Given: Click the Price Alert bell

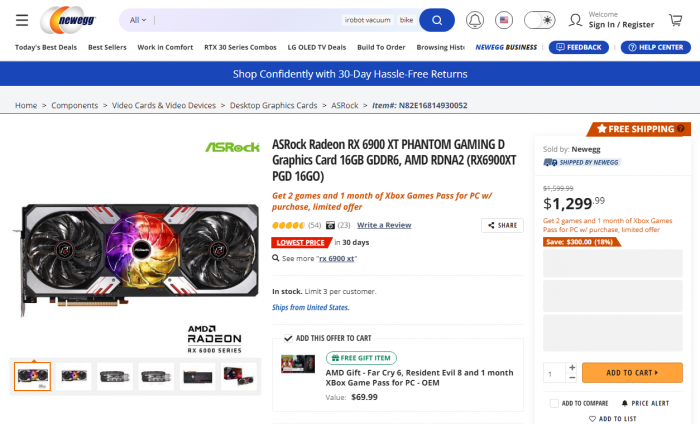Looking at the screenshot, I should pos(623,403).
